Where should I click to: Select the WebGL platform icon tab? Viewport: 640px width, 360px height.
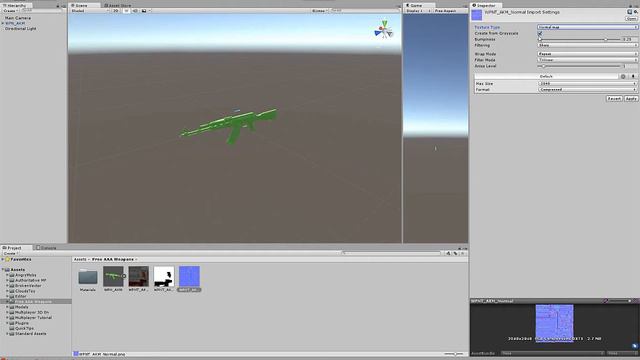(623, 76)
